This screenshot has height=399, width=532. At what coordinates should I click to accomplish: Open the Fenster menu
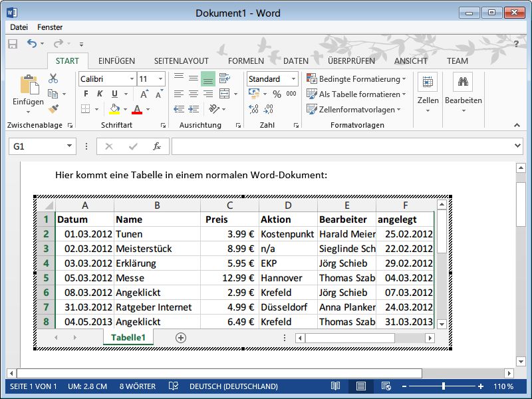50,27
